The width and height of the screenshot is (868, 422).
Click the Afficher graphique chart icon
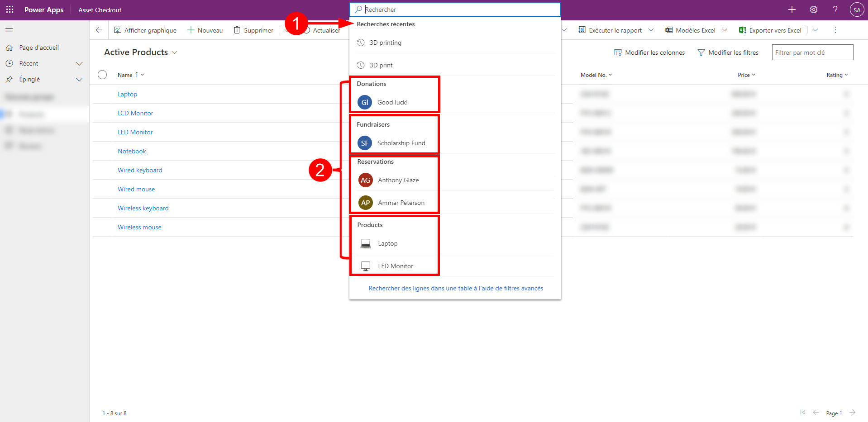(x=118, y=30)
